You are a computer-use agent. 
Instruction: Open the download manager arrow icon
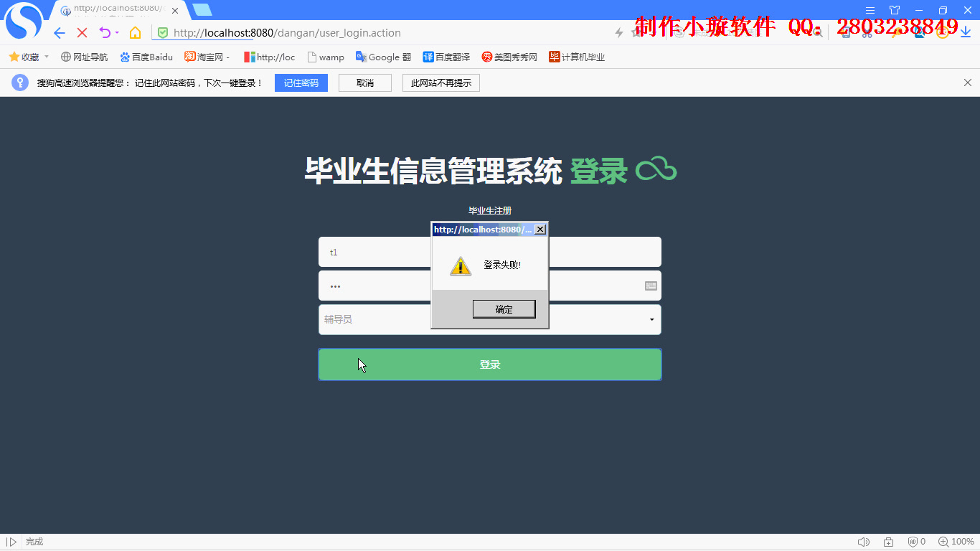click(x=965, y=32)
